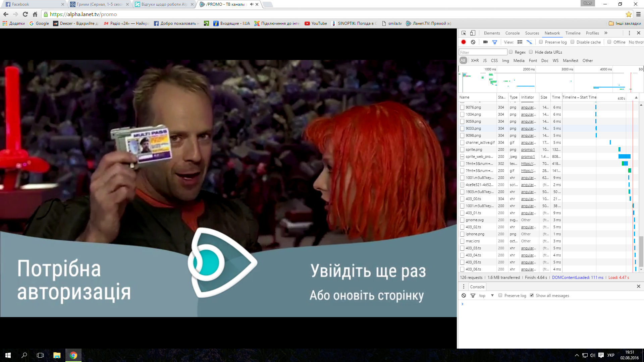
Task: Expand more DevTools tabs chevron
Action: 606,33
